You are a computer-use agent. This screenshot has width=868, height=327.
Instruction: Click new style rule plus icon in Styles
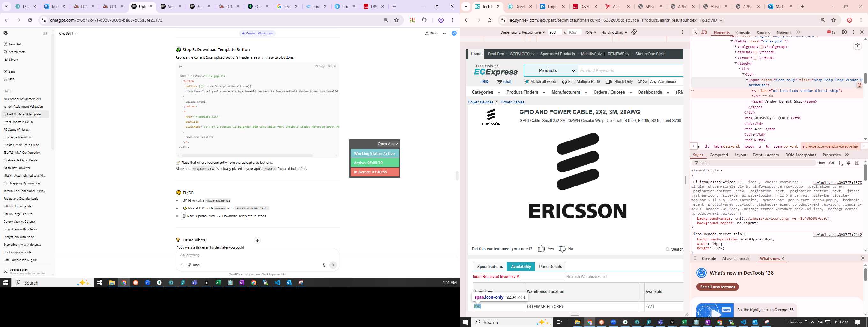tap(840, 163)
